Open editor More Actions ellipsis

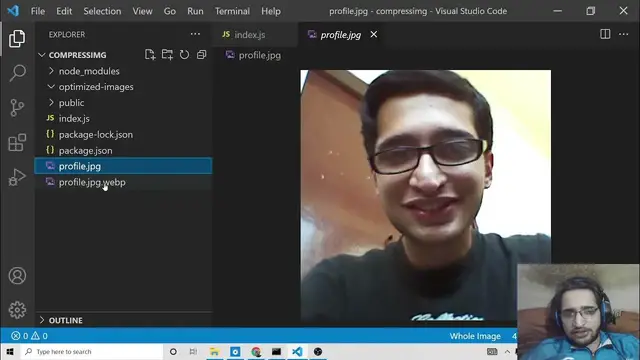point(624,34)
